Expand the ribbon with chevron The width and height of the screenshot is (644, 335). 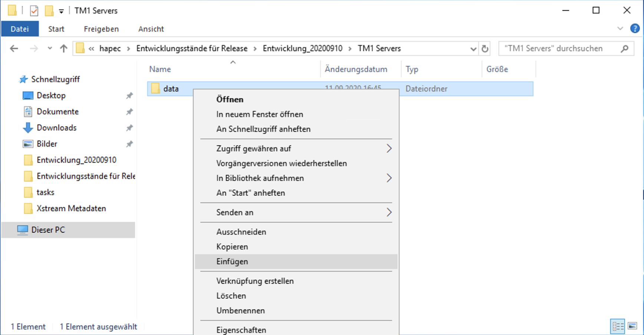point(620,29)
